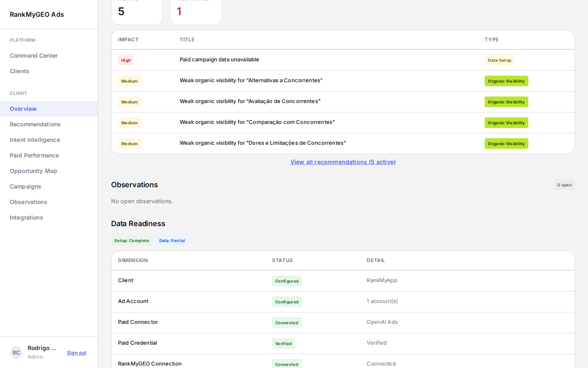The width and height of the screenshot is (588, 368).
Task: Click the '0 open' observations badge
Action: [564, 185]
